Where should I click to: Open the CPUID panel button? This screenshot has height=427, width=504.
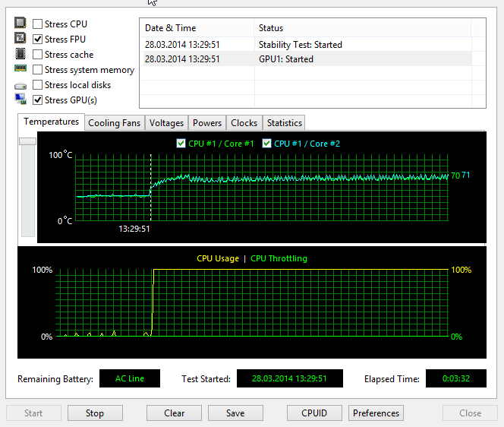(314, 413)
